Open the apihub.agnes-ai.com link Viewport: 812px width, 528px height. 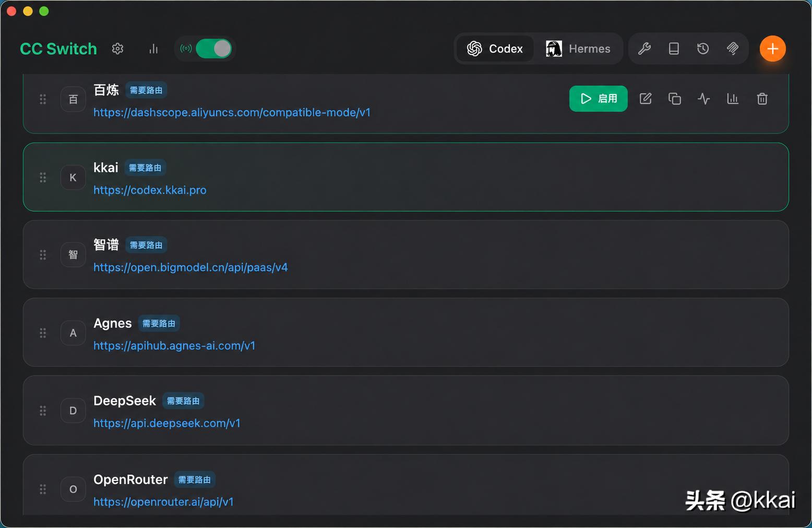click(x=174, y=346)
